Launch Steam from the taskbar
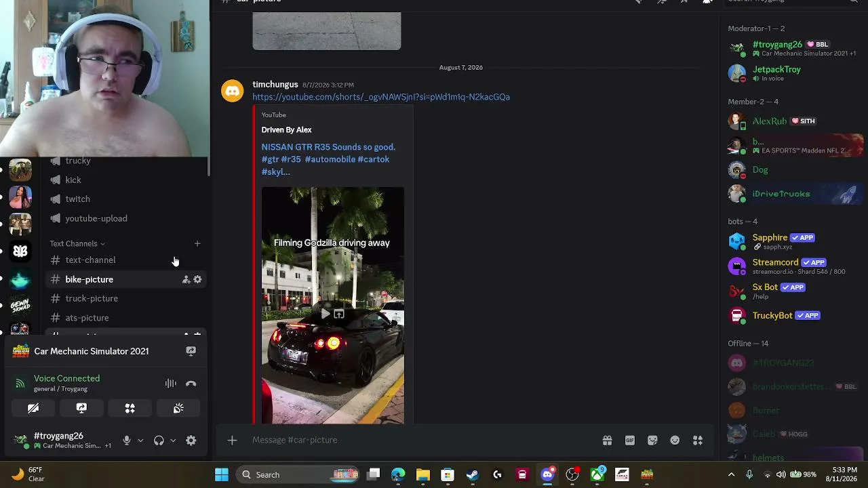This screenshot has width=868, height=488. 473,475
